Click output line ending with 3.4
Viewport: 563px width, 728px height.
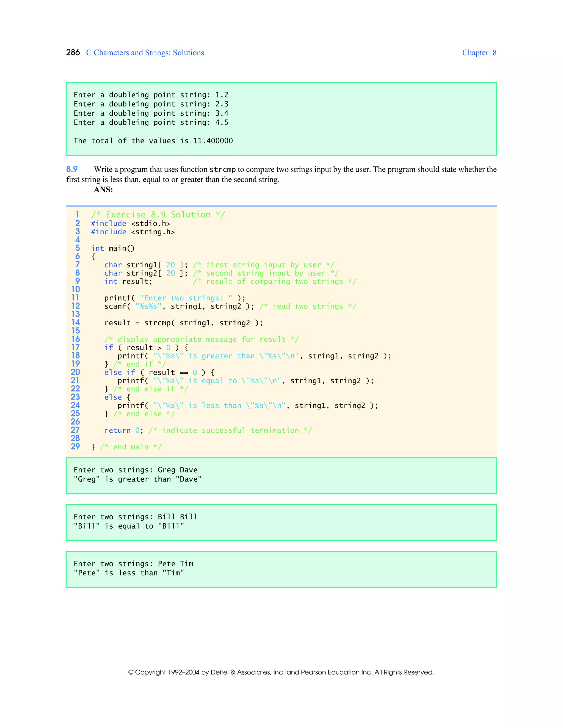(151, 113)
